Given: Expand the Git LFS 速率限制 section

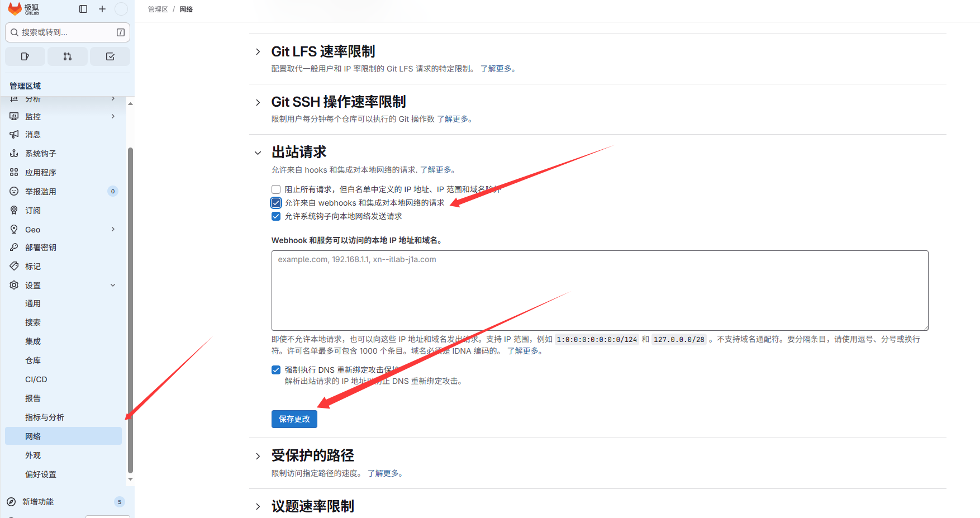Looking at the screenshot, I should (258, 52).
